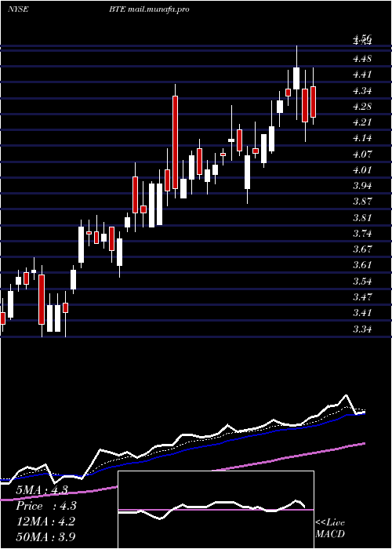
Task: Click the 4.28 price axis label
Action: coord(362,106)
